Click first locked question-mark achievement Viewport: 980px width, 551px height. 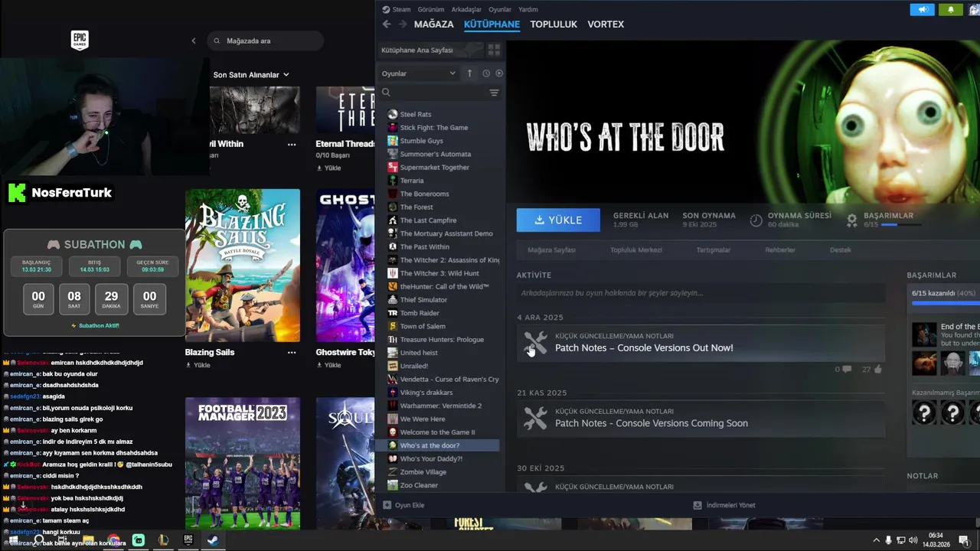pyautogui.click(x=924, y=412)
